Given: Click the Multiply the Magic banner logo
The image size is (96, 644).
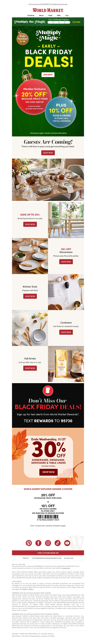Looking at the screenshot, I should pyautogui.click(x=30, y=22).
